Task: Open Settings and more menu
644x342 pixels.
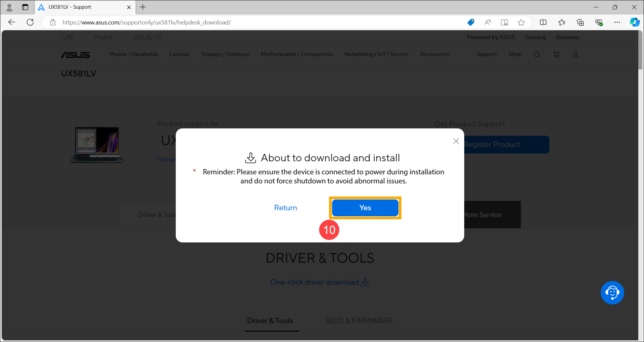Action: (x=617, y=22)
